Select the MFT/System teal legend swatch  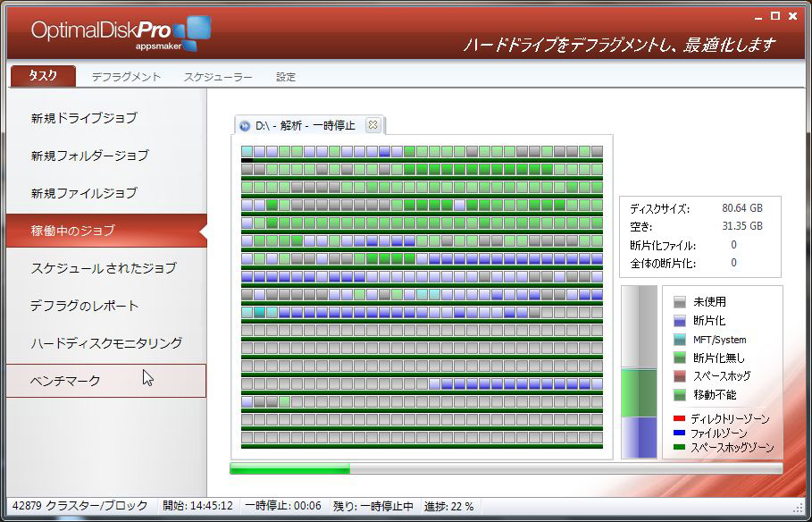[680, 340]
